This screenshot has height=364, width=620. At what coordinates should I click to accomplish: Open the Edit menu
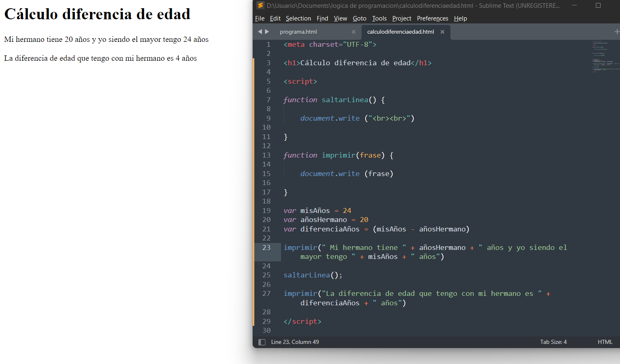[275, 18]
